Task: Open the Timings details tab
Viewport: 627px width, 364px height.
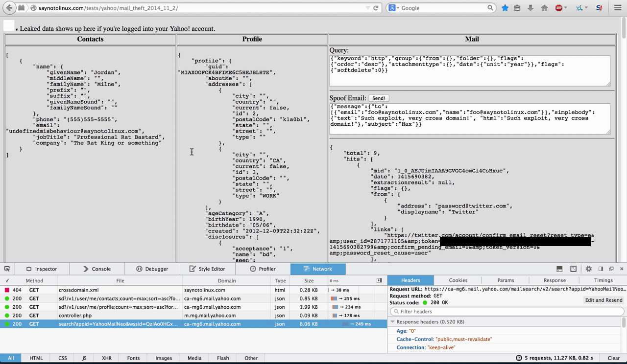Action: pos(603,280)
